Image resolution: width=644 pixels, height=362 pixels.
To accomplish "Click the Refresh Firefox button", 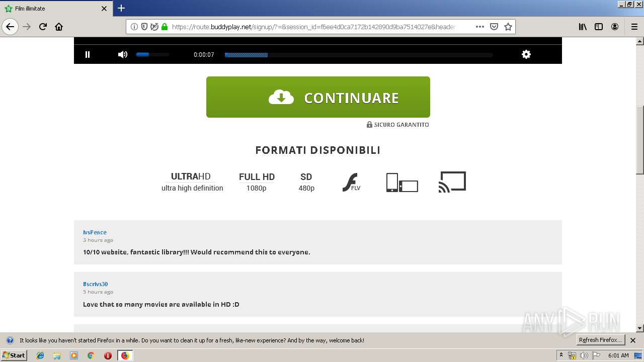I will (x=601, y=340).
